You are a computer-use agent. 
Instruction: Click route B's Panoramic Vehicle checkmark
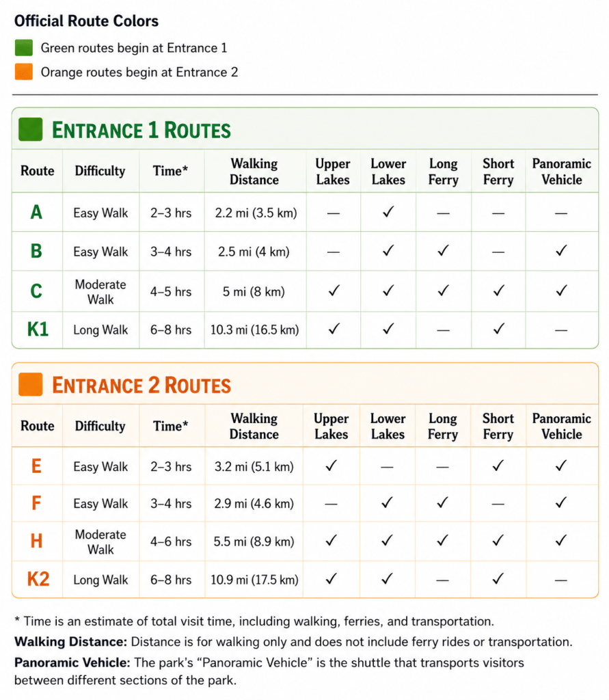[561, 250]
